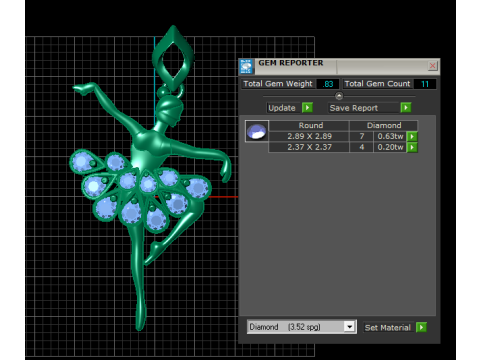Click the Total Gem Count label

point(377,84)
